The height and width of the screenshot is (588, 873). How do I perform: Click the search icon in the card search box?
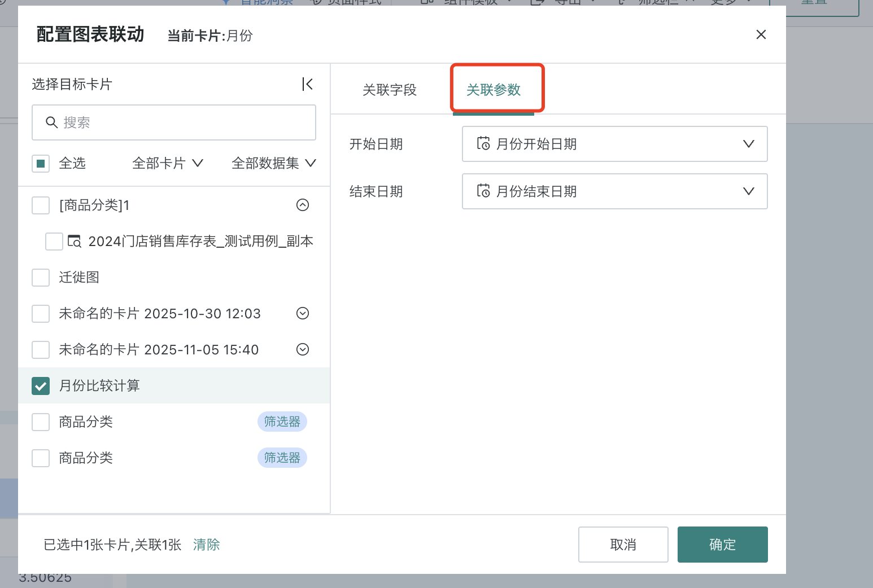(51, 122)
